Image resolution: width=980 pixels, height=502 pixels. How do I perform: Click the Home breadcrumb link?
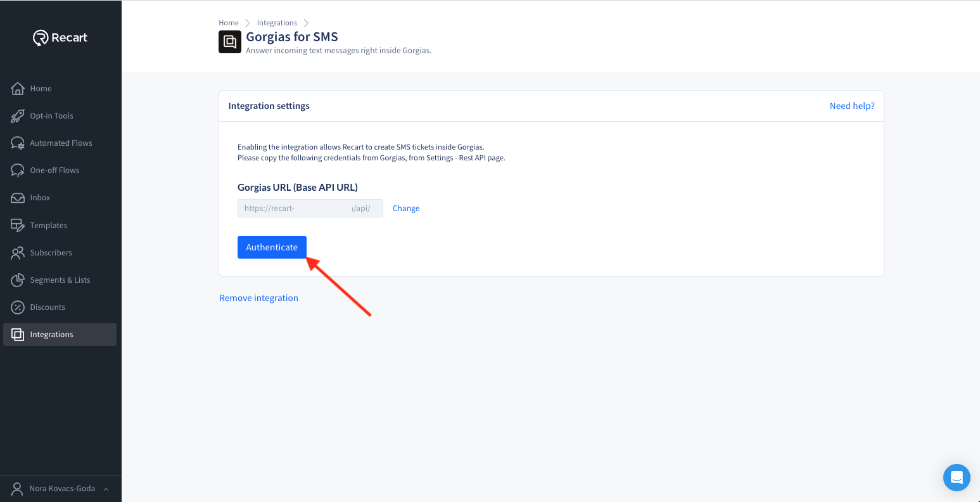(229, 23)
